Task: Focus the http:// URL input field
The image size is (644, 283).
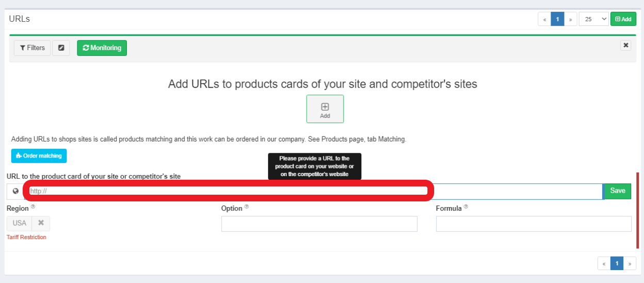Action: tap(313, 191)
